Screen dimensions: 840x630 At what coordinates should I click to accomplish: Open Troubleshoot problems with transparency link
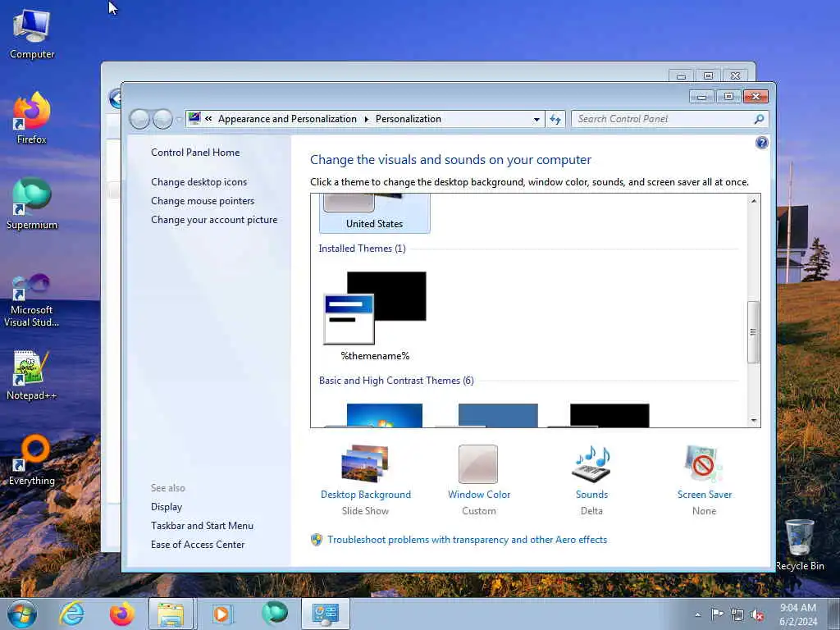(x=467, y=540)
